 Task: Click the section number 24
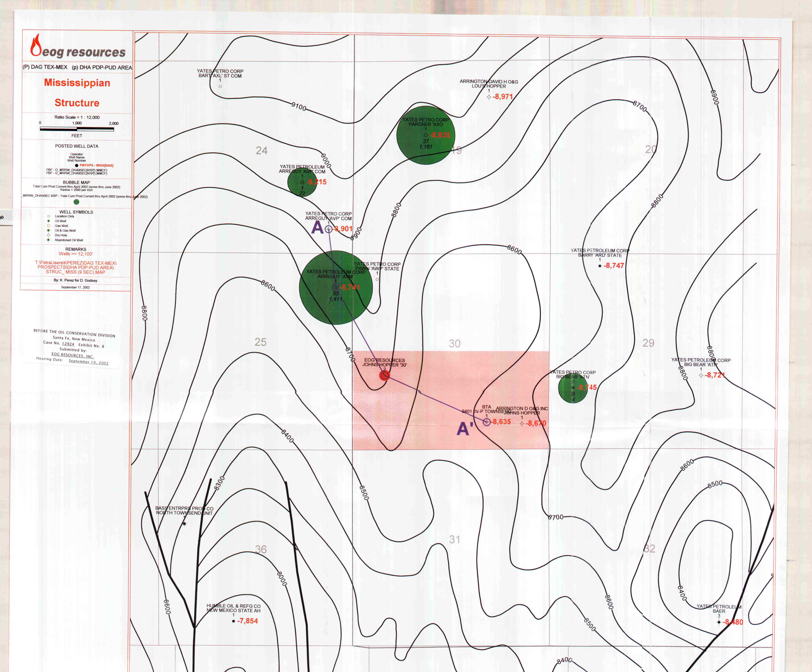(x=262, y=151)
